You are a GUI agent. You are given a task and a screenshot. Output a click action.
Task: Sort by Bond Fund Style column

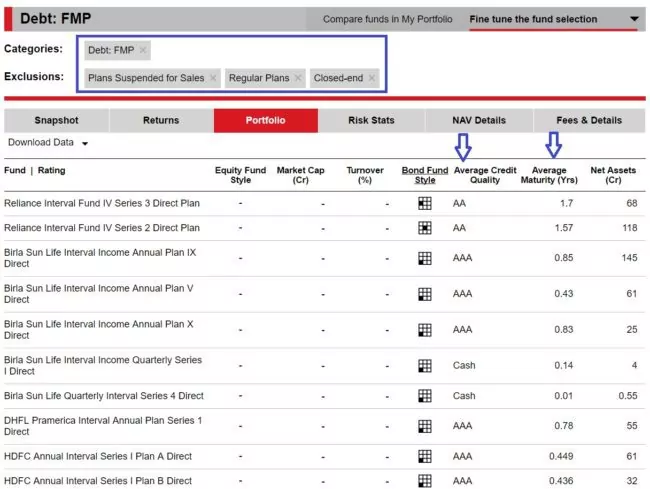pos(425,175)
